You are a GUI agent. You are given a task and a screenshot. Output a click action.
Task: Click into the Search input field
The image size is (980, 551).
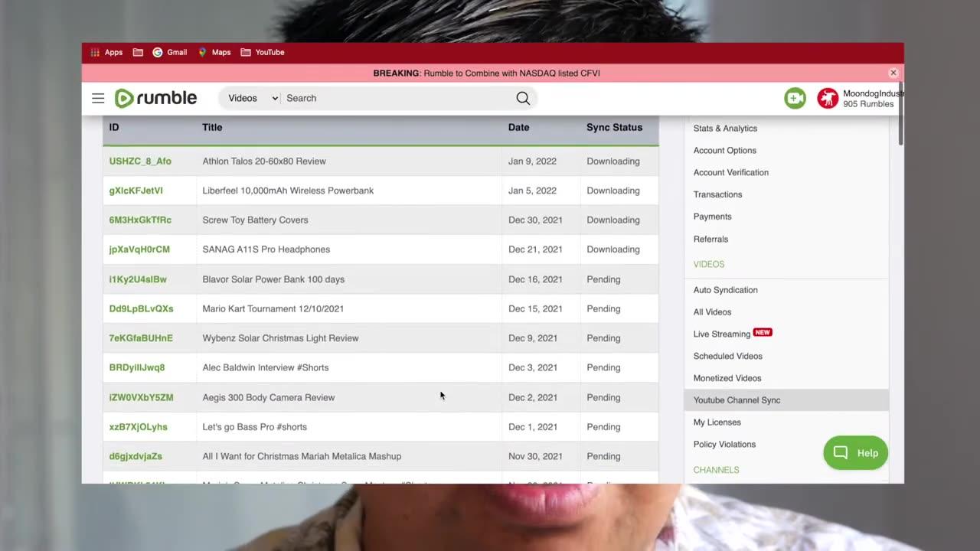[x=345, y=98]
